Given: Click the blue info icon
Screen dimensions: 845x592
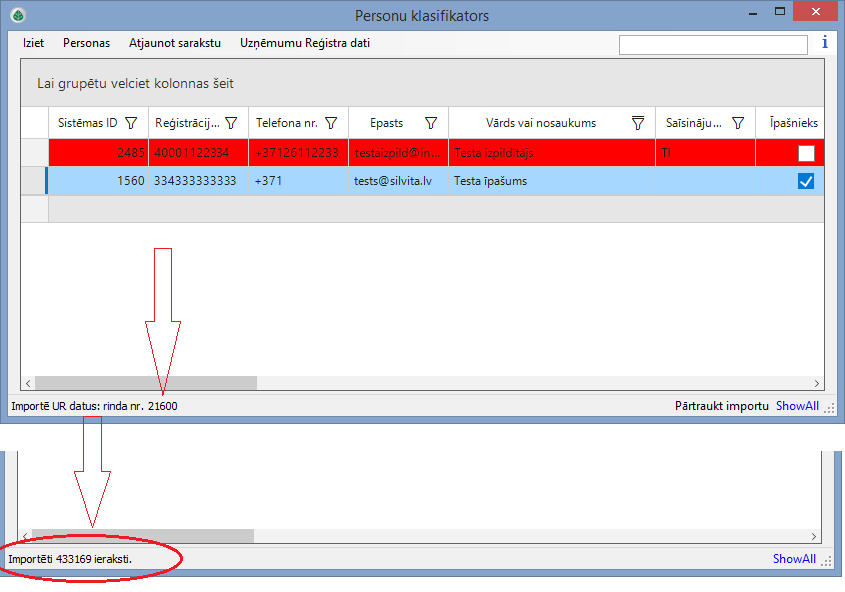Looking at the screenshot, I should click(825, 43).
